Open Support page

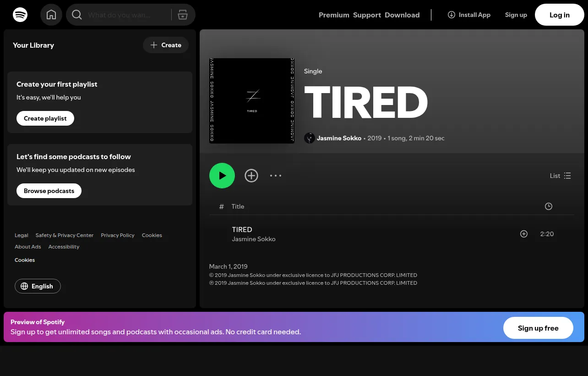point(367,15)
